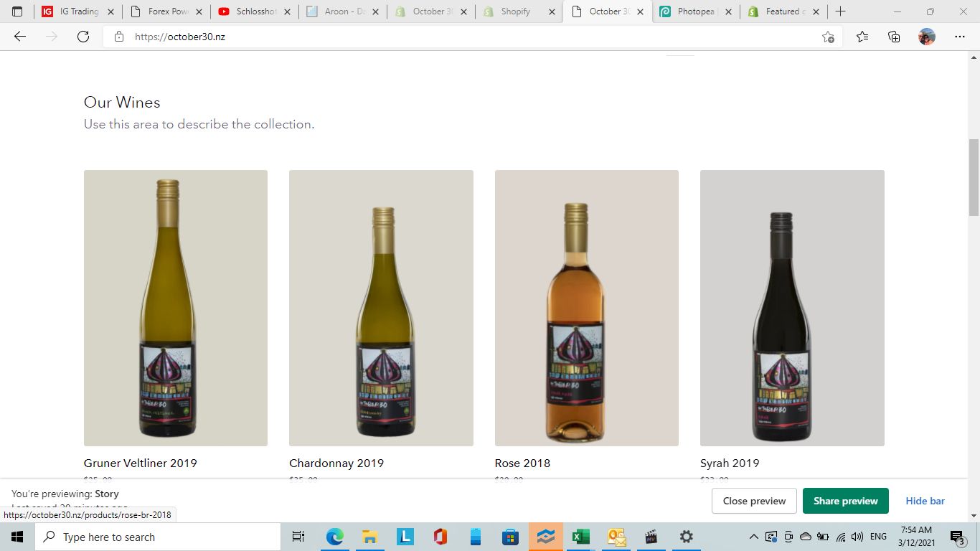
Task: Click the page vertical scrollbar thumb
Action: tap(974, 177)
